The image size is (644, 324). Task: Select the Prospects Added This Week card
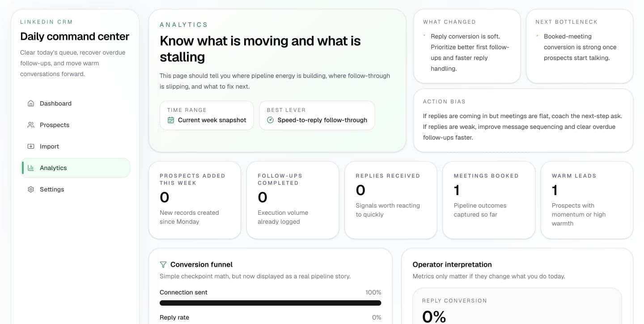pos(195,200)
